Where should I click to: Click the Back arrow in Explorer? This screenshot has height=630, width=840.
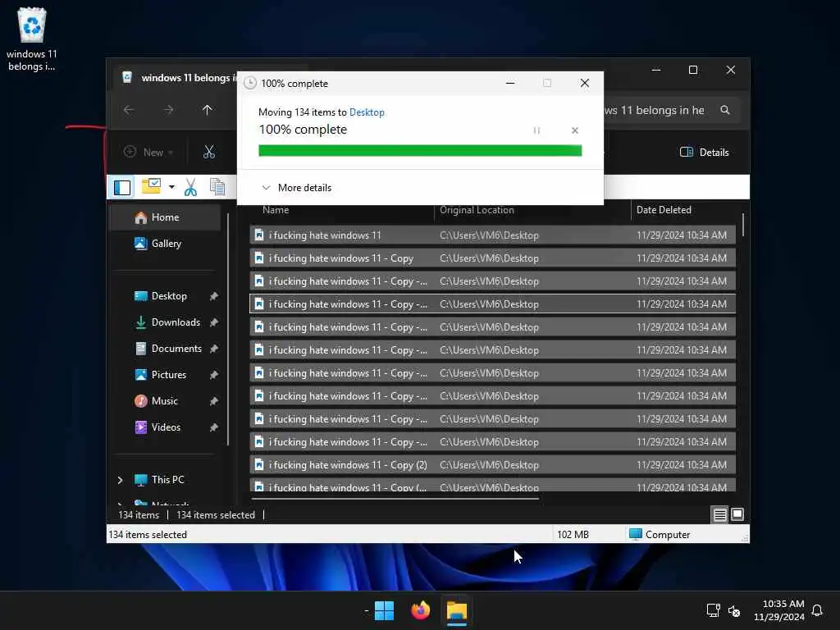pos(129,110)
